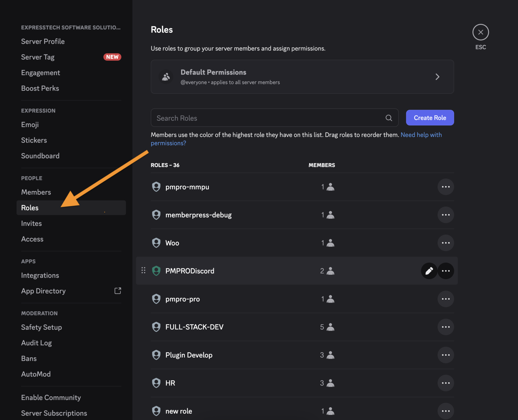Open Emoji settings under Expression
The width and height of the screenshot is (518, 420).
[x=30, y=124]
